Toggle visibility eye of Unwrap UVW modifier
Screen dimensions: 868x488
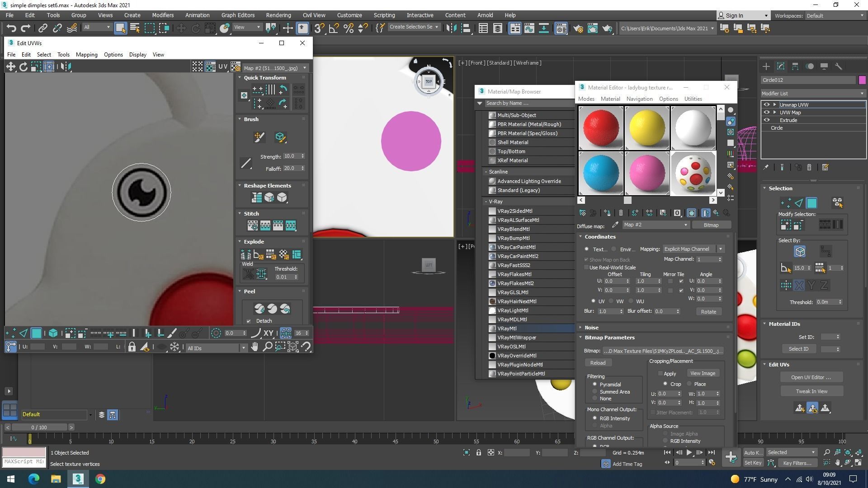(766, 104)
